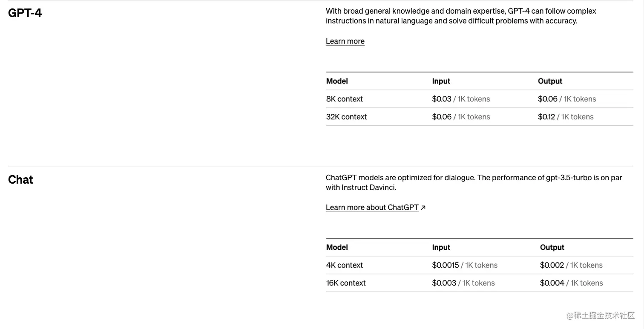Click the $0.002 output price for 4K
The height and width of the screenshot is (329, 644).
pos(552,265)
